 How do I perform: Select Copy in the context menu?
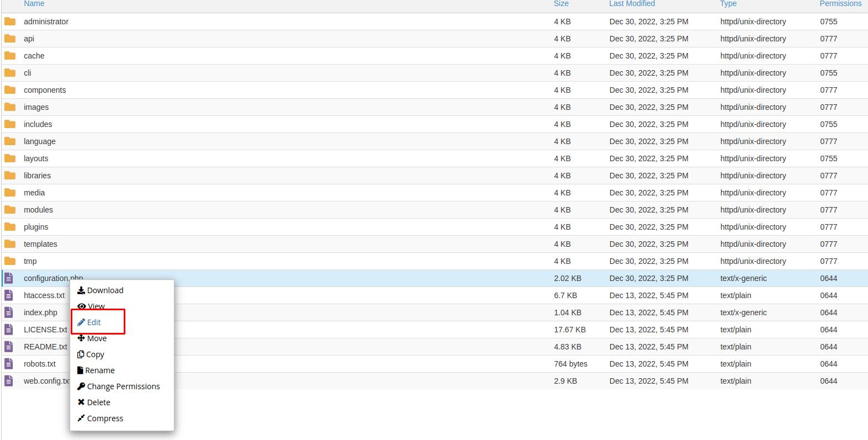(x=95, y=354)
